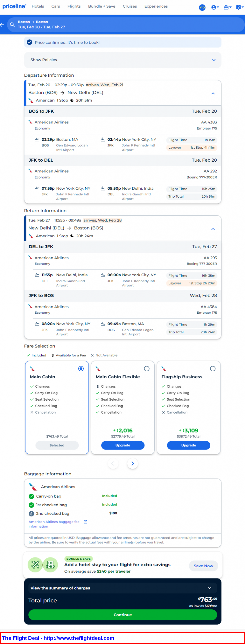245x644 pixels.
Task: Open American Airlines baggage fee information link
Action: (54, 524)
